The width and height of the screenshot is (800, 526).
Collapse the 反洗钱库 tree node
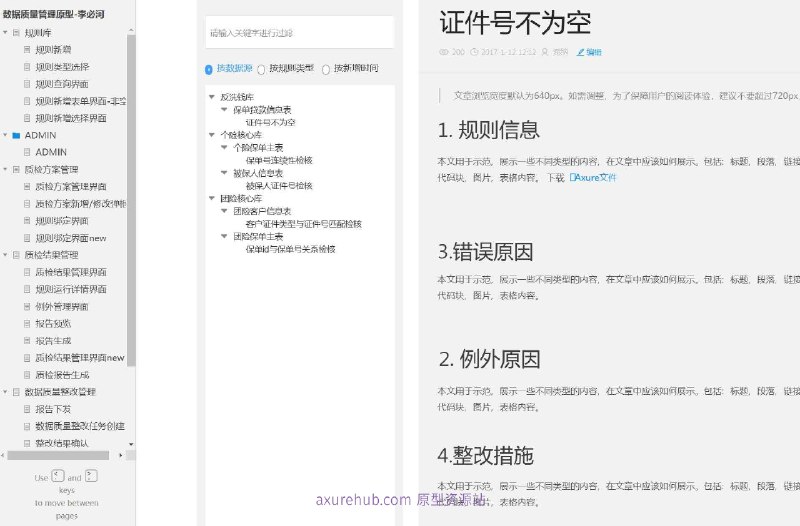212,96
